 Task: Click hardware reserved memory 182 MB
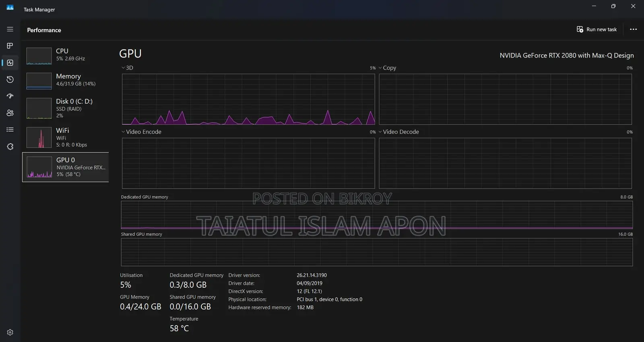click(305, 307)
